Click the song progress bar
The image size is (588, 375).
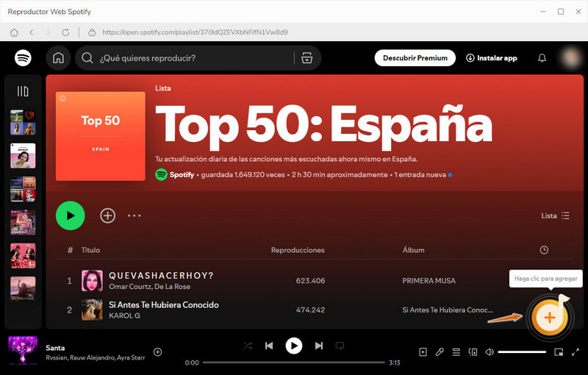pos(293,362)
